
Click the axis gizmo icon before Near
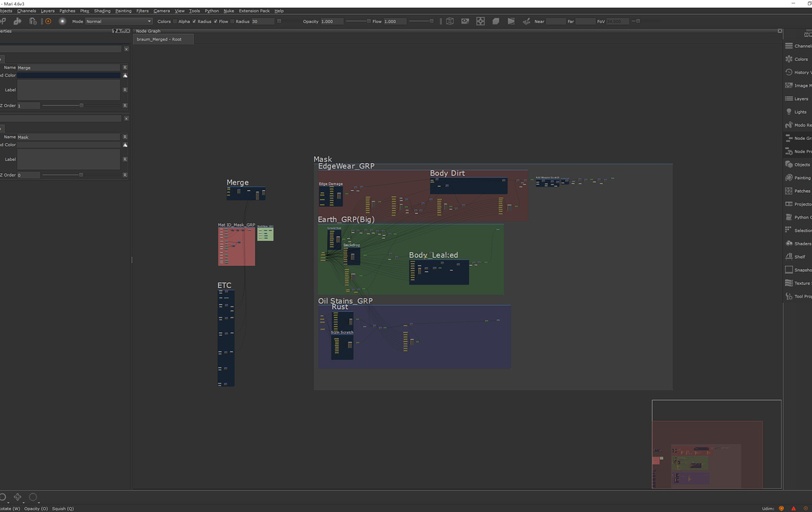(526, 21)
